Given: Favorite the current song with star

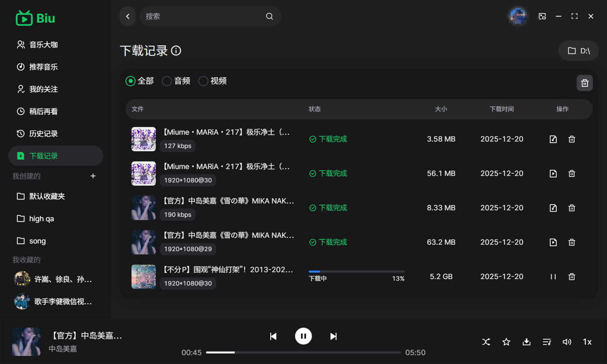Looking at the screenshot, I should 506,342.
